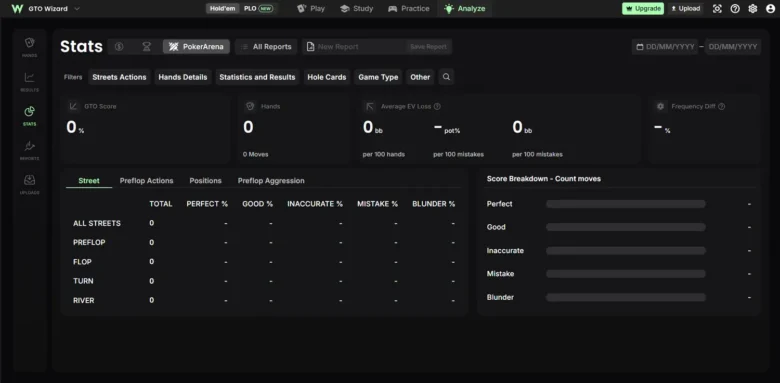The height and width of the screenshot is (383, 780).
Task: Click the Blunder score progress bar
Action: pyautogui.click(x=626, y=297)
